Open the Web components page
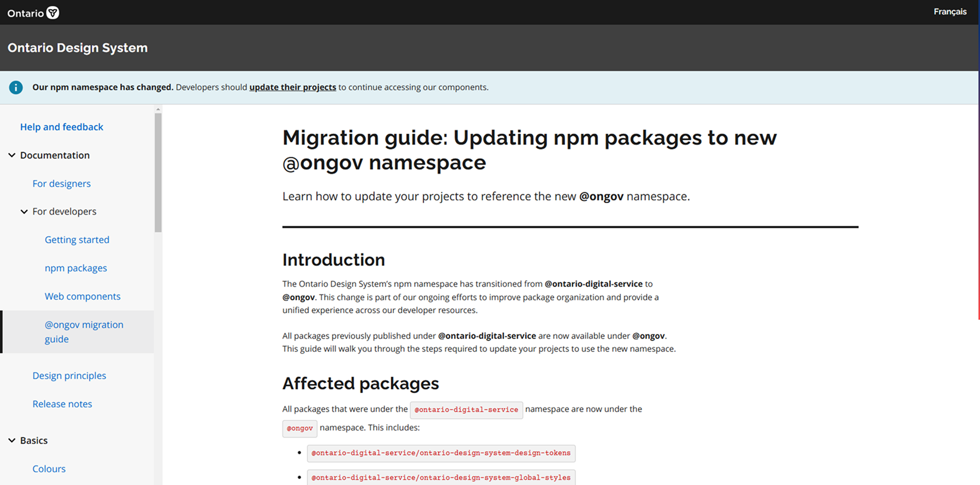The width and height of the screenshot is (980, 485). click(82, 297)
